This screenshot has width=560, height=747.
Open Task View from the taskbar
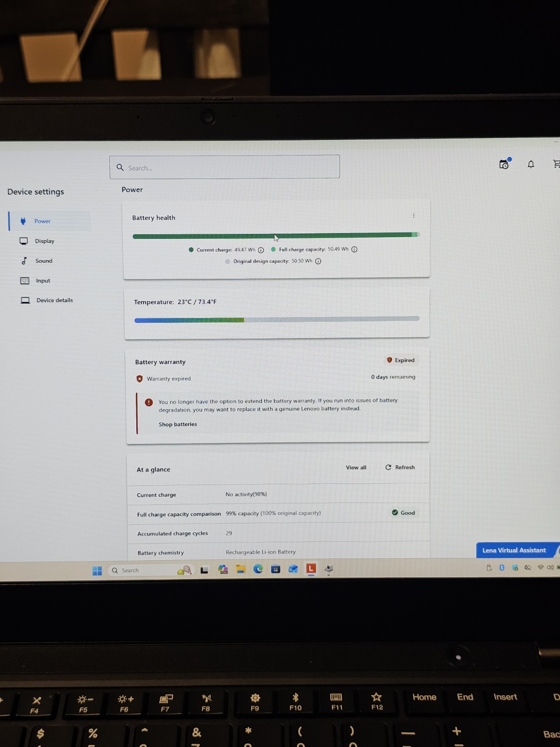point(204,570)
